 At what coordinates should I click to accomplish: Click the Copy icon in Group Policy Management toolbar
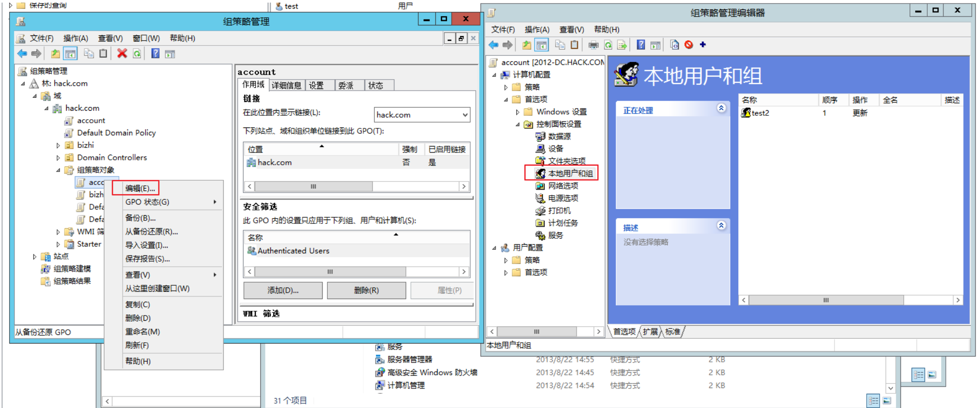[x=90, y=53]
